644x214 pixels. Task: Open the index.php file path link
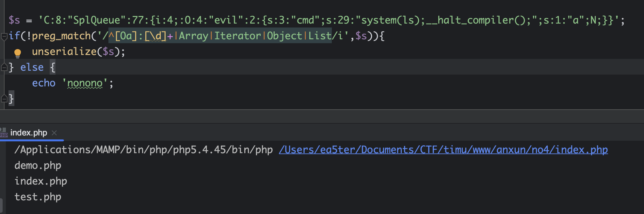click(x=443, y=150)
